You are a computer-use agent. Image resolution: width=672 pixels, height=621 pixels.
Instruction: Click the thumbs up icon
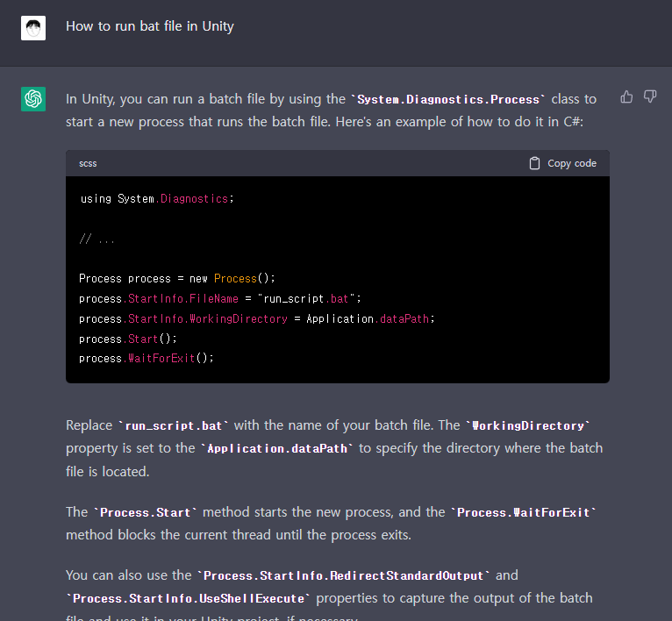coord(626,96)
